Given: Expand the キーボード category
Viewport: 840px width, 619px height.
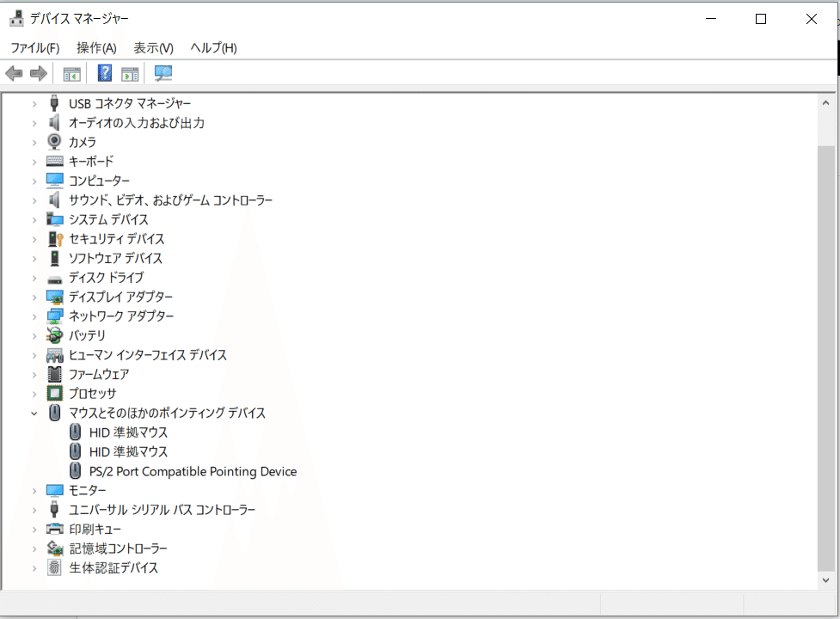Looking at the screenshot, I should (x=34, y=162).
